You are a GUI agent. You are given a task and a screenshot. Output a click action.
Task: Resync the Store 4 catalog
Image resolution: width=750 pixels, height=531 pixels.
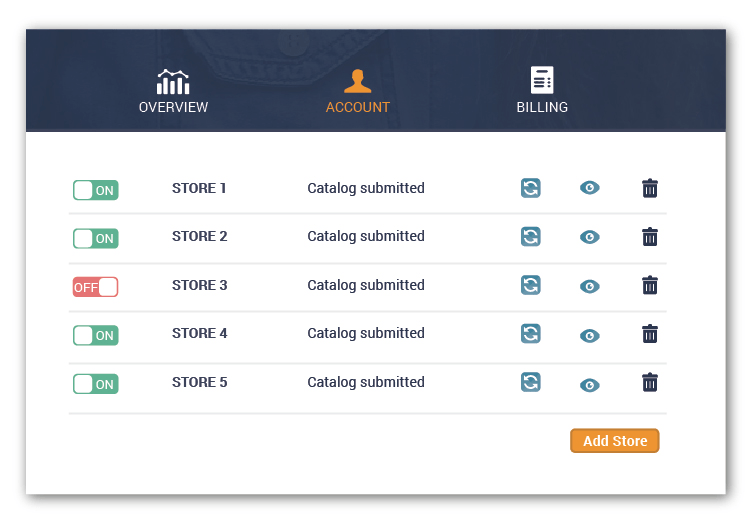coord(531,333)
